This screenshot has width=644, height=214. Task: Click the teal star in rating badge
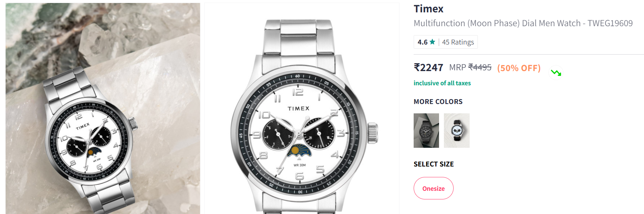pos(432,42)
